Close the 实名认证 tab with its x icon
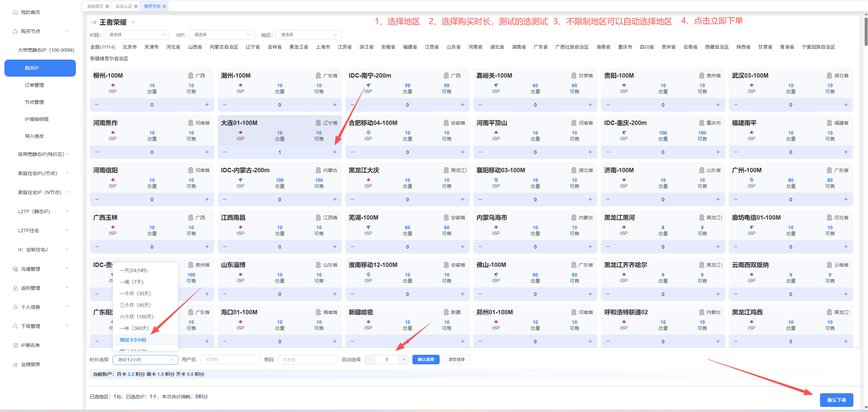This screenshot has height=412, width=868. pyautogui.click(x=136, y=6)
